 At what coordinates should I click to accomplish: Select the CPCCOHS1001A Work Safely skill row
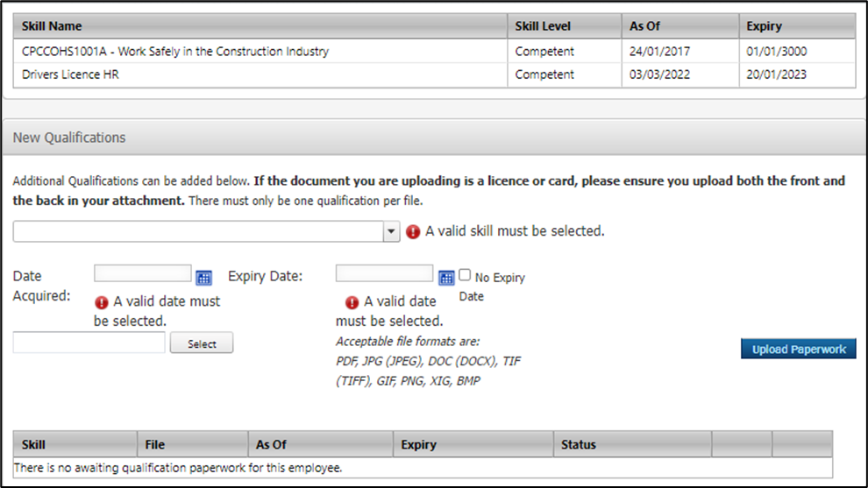click(x=175, y=52)
